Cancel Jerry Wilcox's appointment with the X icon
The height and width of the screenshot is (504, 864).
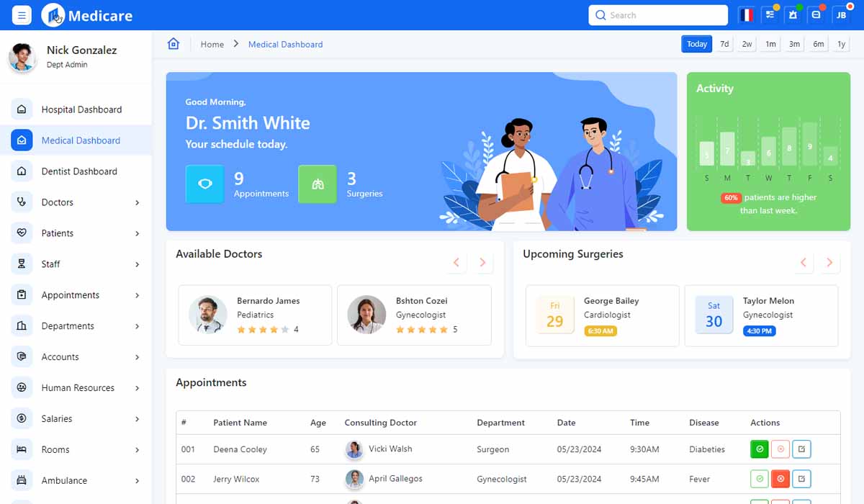point(780,479)
